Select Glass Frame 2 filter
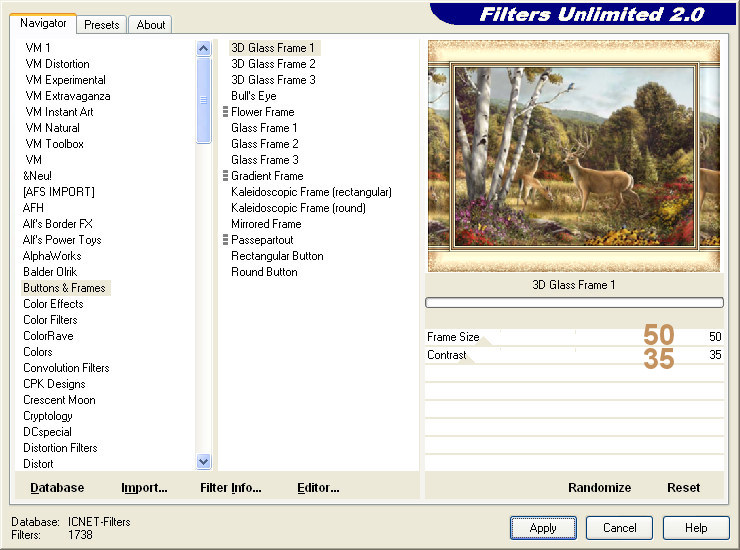This screenshot has width=740, height=550. pos(265,144)
